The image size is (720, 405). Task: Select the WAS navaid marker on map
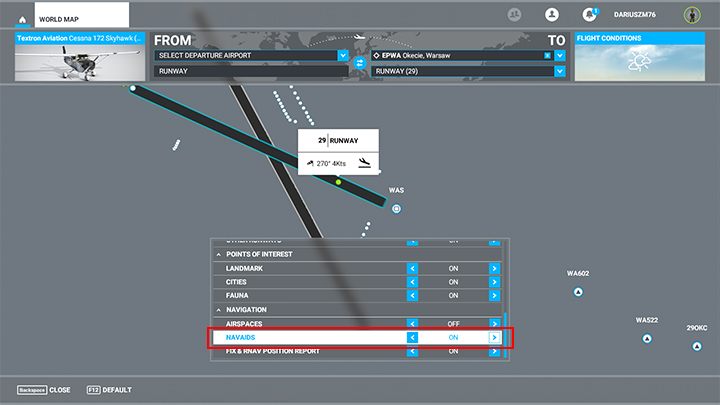click(396, 209)
